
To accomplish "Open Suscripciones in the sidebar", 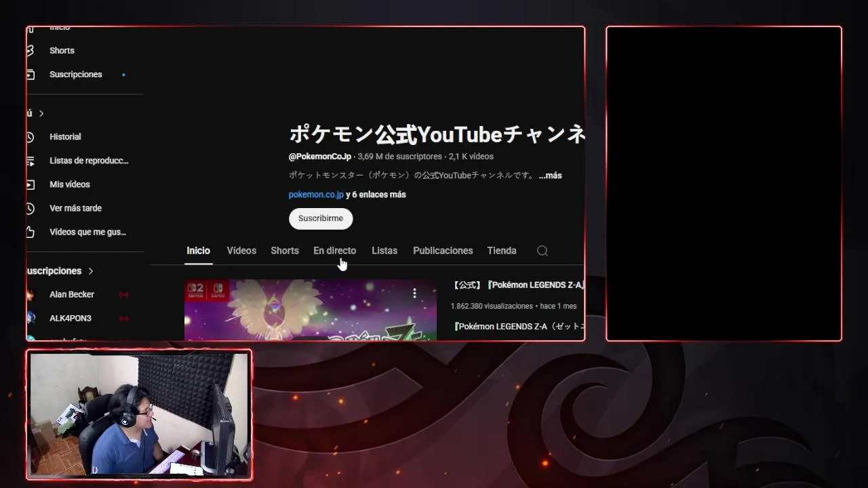I will point(75,75).
